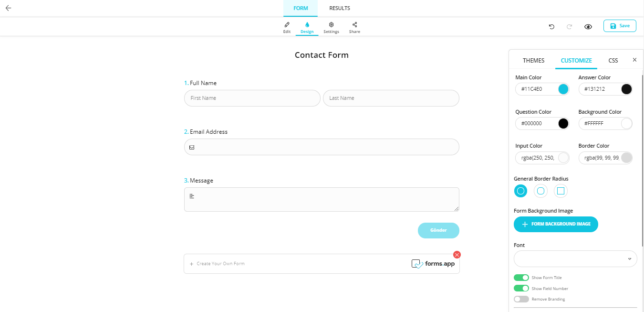Select the Share icon in toolbar
644x312 pixels.
[x=354, y=26]
